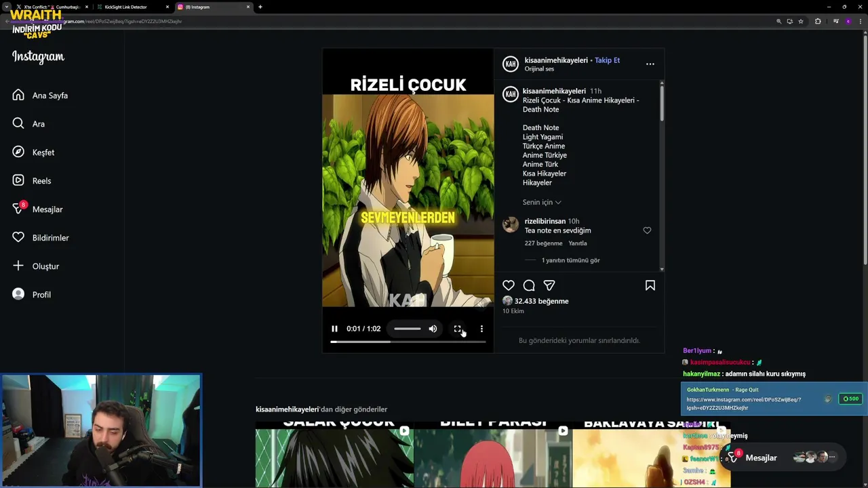The height and width of the screenshot is (488, 868).
Task: Open Mesajlar in the sidebar
Action: [x=38, y=209]
